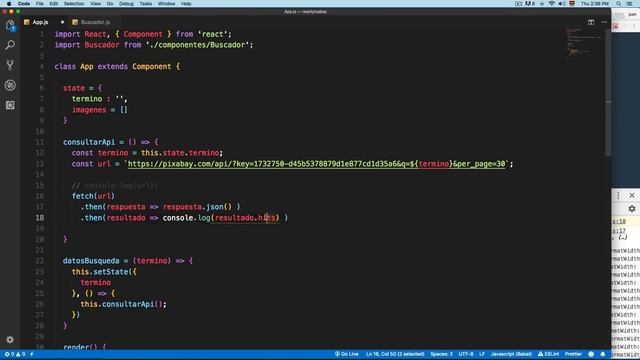Open macOS Notification Center icon
The width and height of the screenshot is (640, 360).
tap(630, 4)
